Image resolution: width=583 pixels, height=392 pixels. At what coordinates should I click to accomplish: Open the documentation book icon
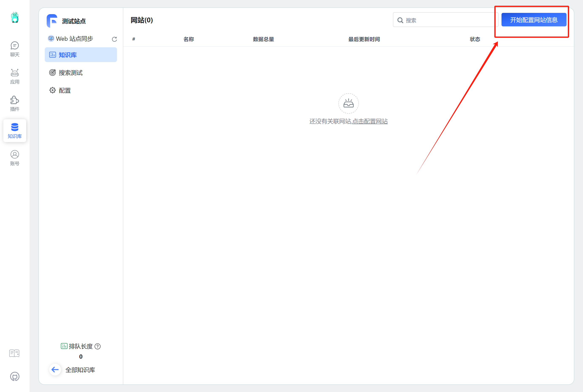14,353
